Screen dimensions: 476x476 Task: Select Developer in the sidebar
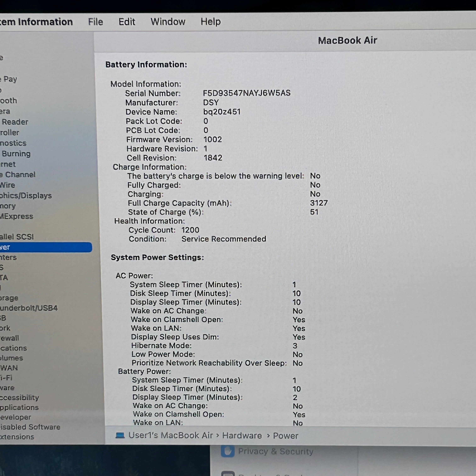coord(16,417)
